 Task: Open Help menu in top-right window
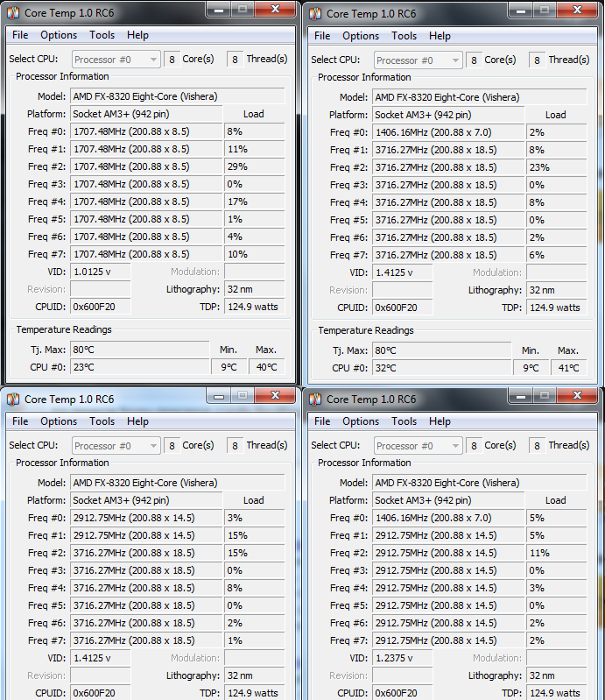pos(440,36)
